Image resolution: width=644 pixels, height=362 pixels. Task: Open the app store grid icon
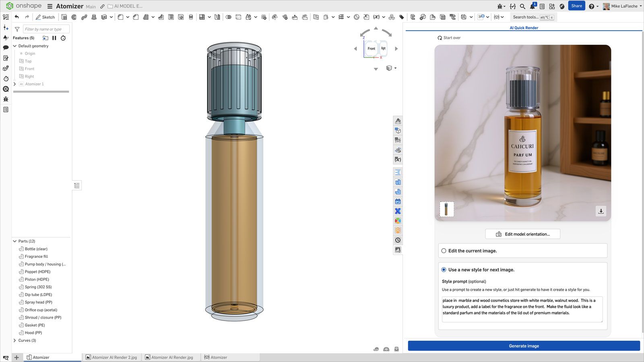click(552, 6)
